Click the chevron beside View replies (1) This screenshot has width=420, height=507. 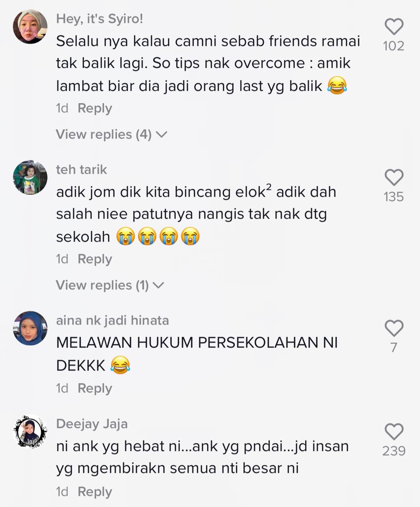(158, 286)
